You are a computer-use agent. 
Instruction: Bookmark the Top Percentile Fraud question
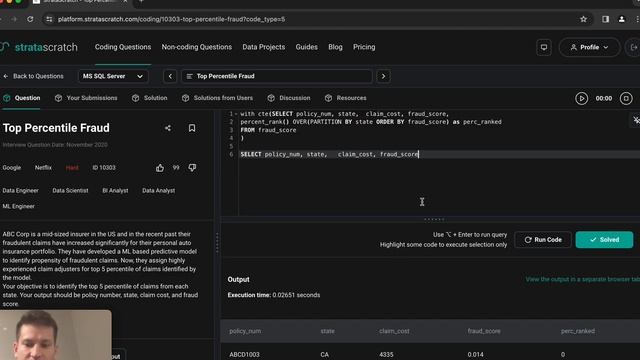coord(192,128)
